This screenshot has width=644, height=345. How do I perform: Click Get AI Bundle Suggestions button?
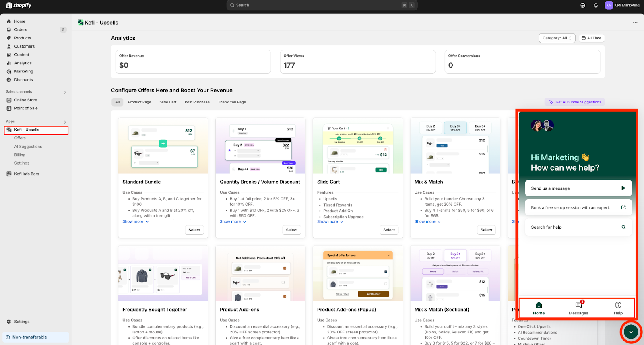pyautogui.click(x=574, y=102)
